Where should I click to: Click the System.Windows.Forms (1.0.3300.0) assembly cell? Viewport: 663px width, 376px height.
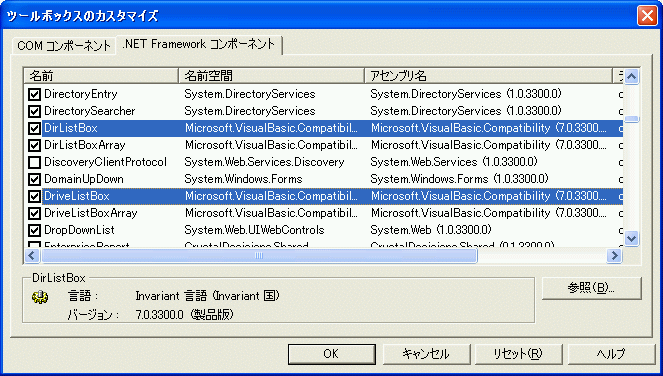point(459,179)
